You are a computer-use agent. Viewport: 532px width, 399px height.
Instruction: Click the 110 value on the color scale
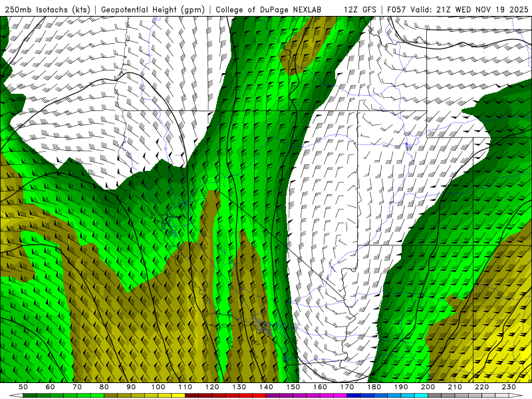[186, 387]
